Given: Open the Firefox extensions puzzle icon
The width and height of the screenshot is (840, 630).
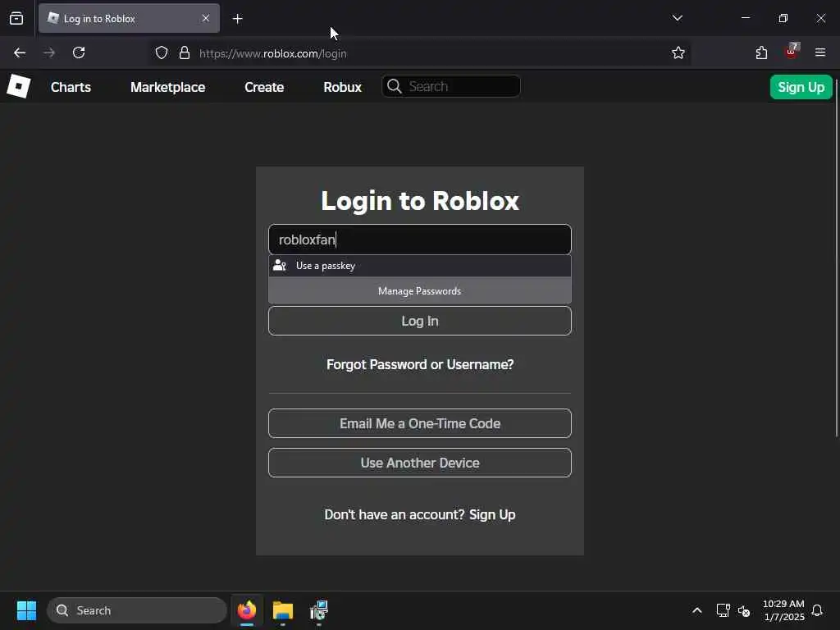Looking at the screenshot, I should pos(761,52).
